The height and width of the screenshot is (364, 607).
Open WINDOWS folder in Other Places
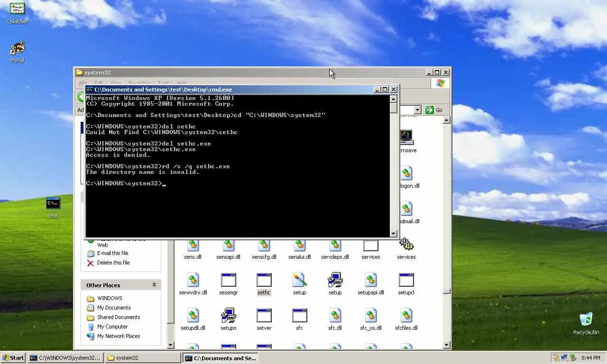click(x=105, y=298)
